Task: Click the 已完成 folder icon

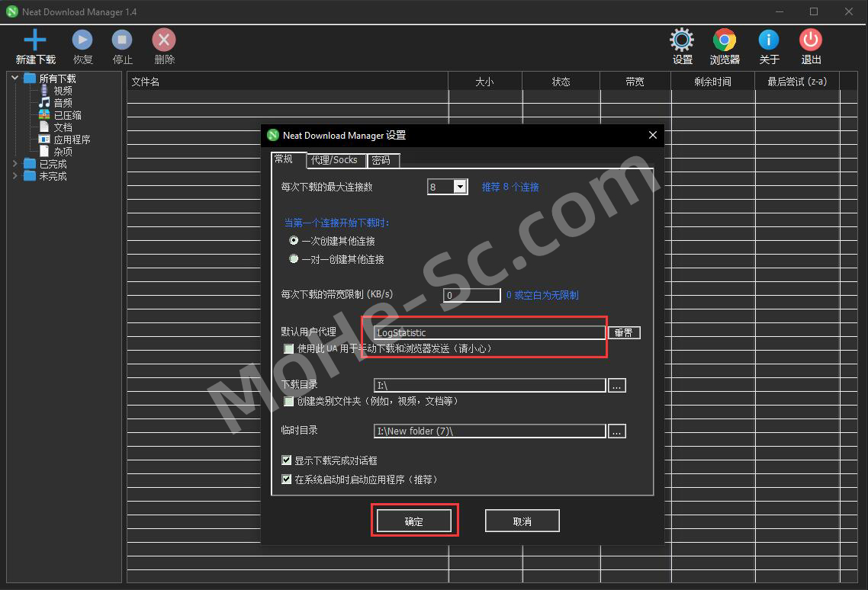Action: [x=29, y=163]
